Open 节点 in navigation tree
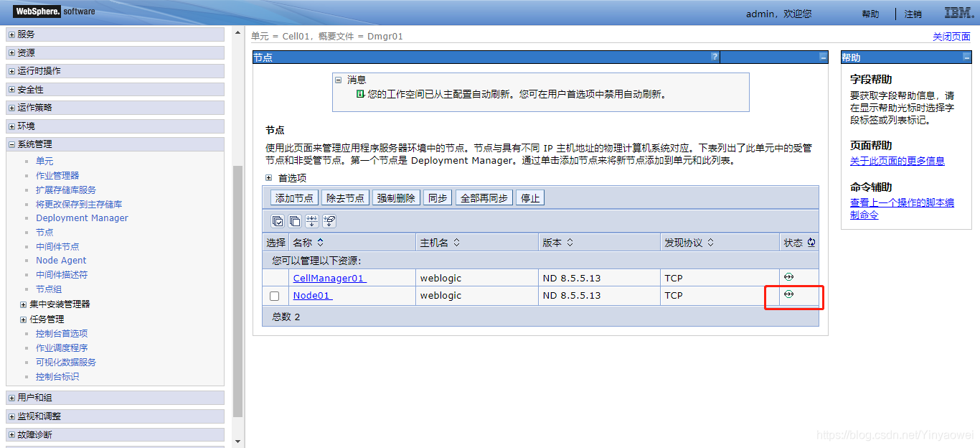The height and width of the screenshot is (448, 980). coord(44,232)
